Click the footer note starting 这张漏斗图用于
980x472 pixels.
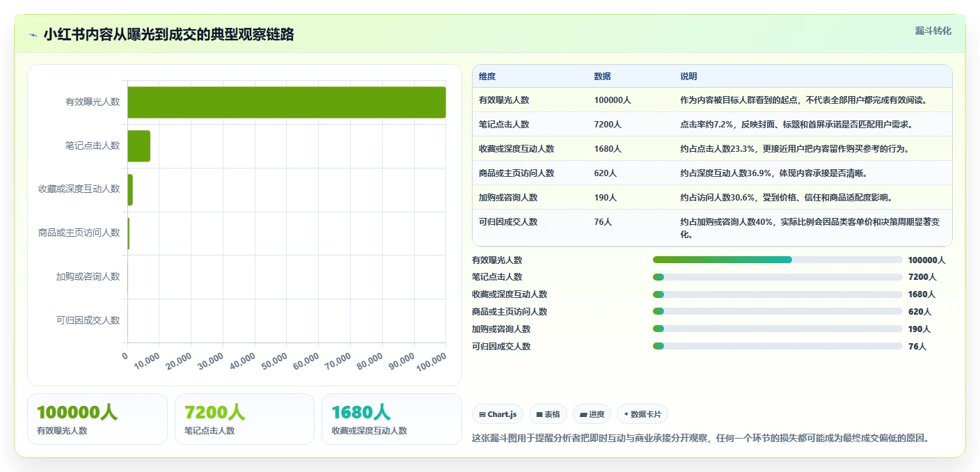[700, 439]
